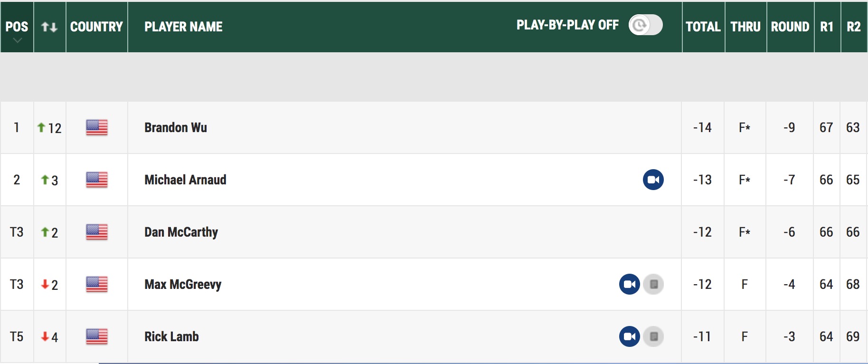Sort by the R2 column header
868x364 pixels.
point(854,27)
